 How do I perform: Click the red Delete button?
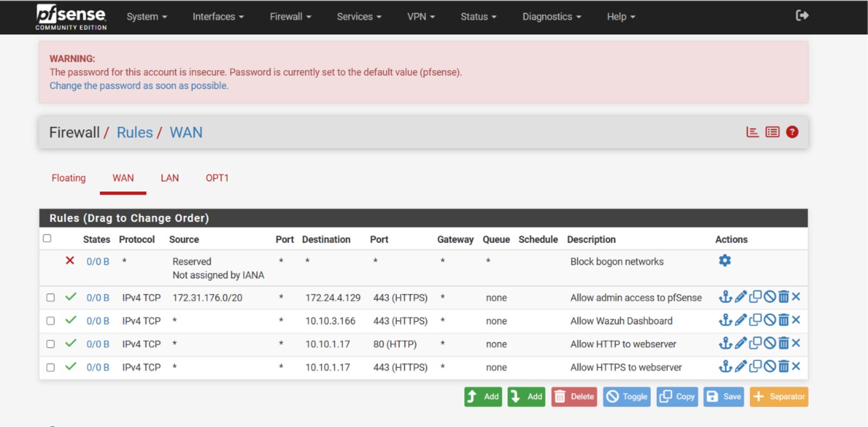[574, 397]
